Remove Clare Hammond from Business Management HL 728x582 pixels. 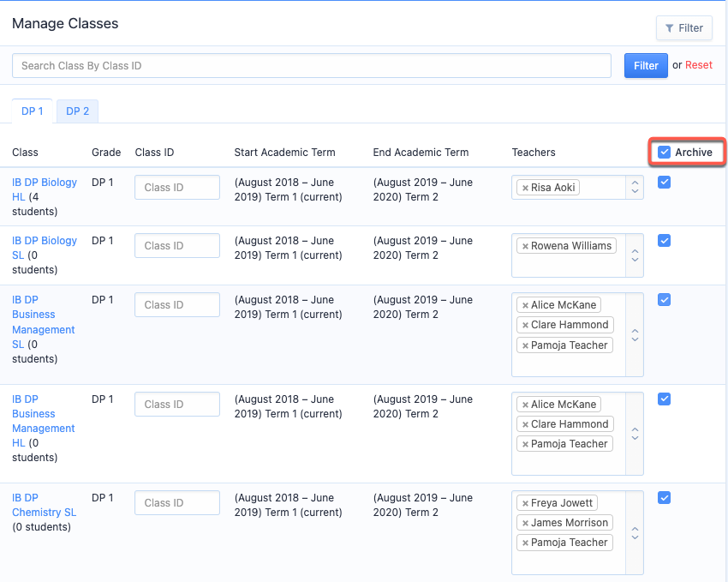point(525,424)
